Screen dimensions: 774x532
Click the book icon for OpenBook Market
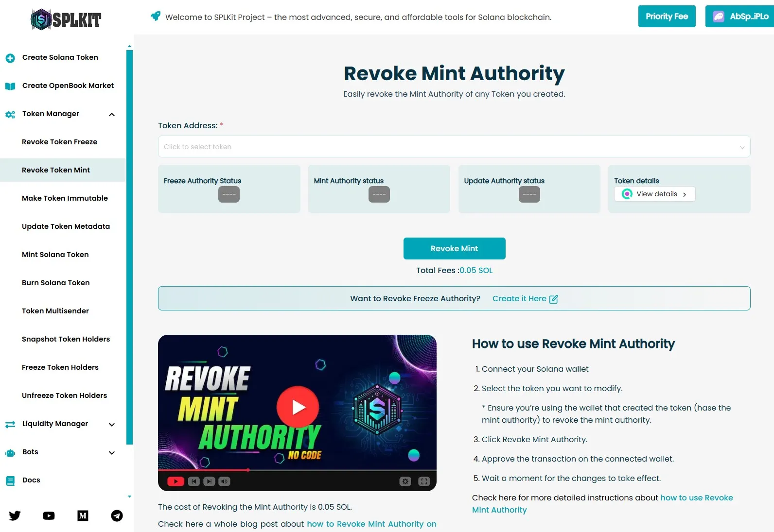tap(10, 86)
